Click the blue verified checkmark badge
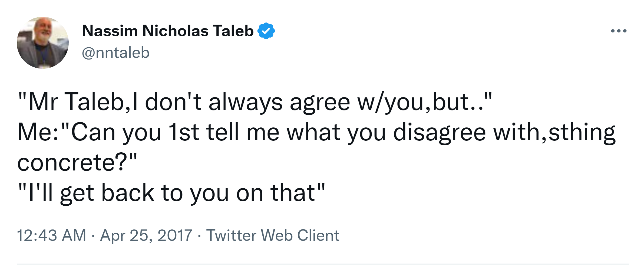 [266, 31]
